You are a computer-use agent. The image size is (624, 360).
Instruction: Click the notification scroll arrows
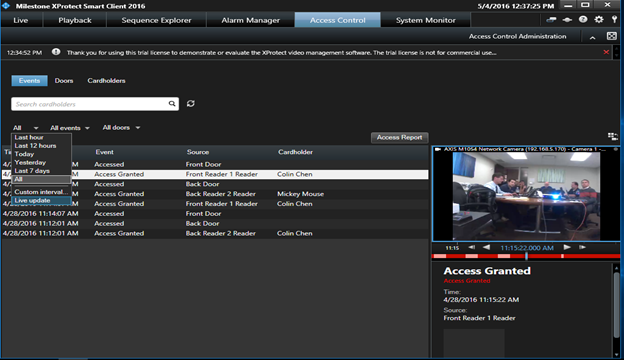pyautogui.click(x=617, y=53)
